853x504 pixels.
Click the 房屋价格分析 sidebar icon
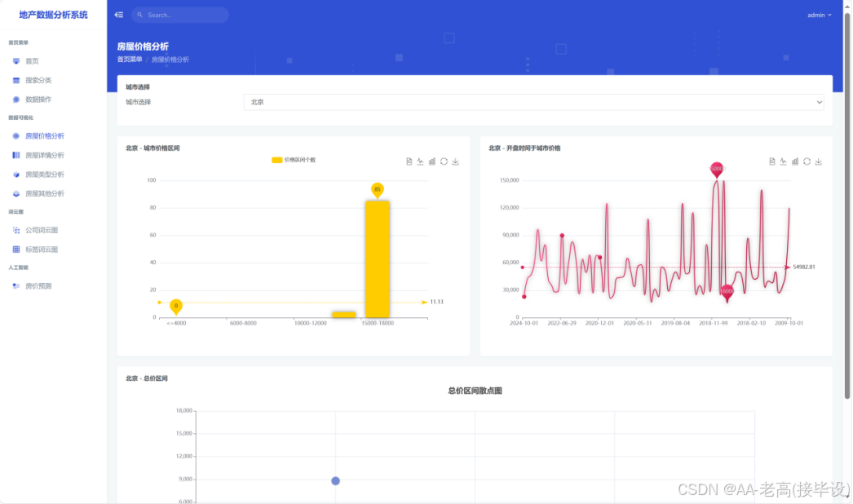(x=15, y=136)
